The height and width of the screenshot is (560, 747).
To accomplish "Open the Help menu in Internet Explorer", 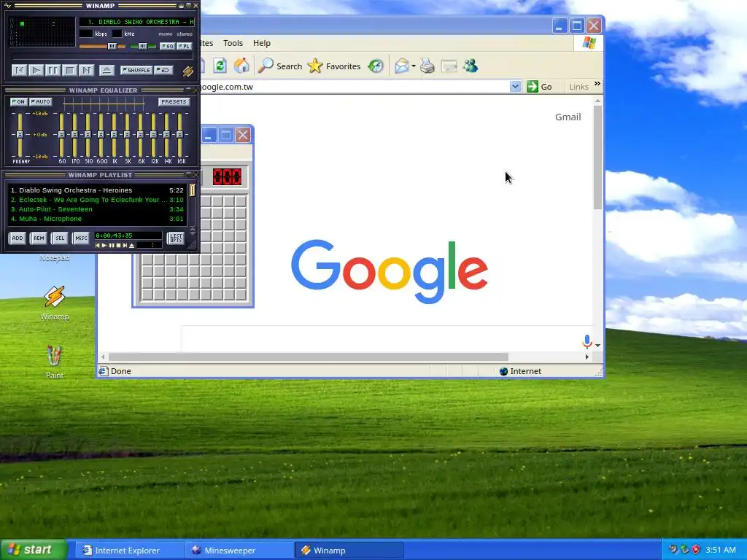I will pyautogui.click(x=262, y=43).
